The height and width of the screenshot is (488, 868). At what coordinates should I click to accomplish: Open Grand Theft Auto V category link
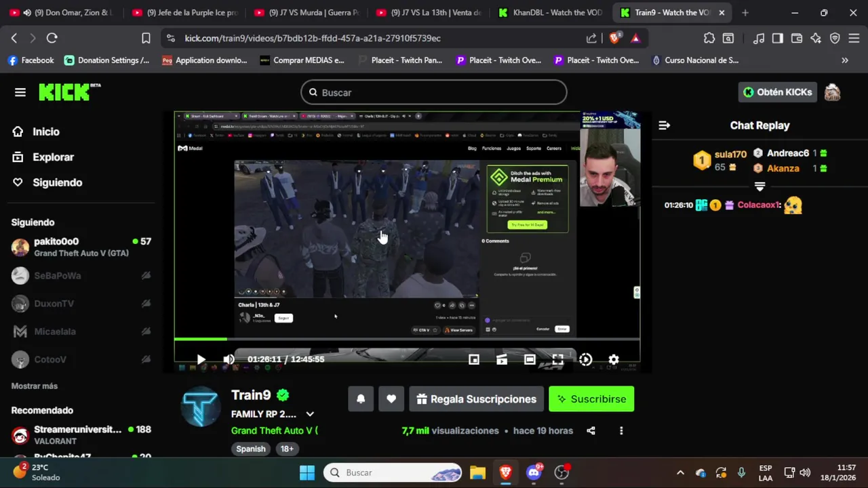click(x=274, y=430)
